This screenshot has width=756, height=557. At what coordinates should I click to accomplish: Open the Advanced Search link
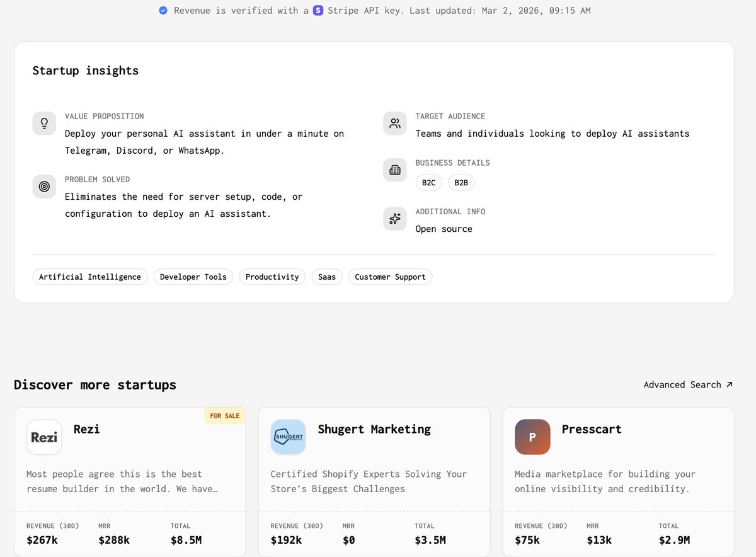click(x=688, y=384)
